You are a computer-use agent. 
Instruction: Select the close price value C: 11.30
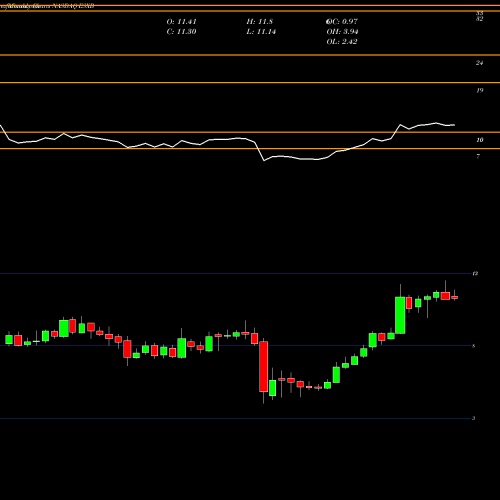pos(181,32)
